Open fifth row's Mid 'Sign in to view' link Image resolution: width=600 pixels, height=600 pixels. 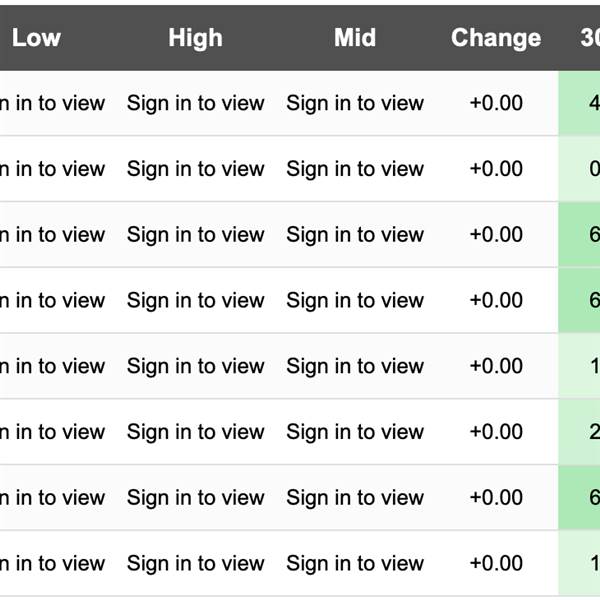pos(355,367)
